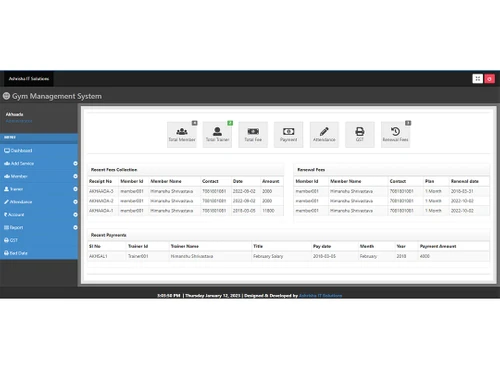Screen dimensions: 500x375
Task: Click the Adhrisha IT Solutions brand box
Action: point(29,79)
